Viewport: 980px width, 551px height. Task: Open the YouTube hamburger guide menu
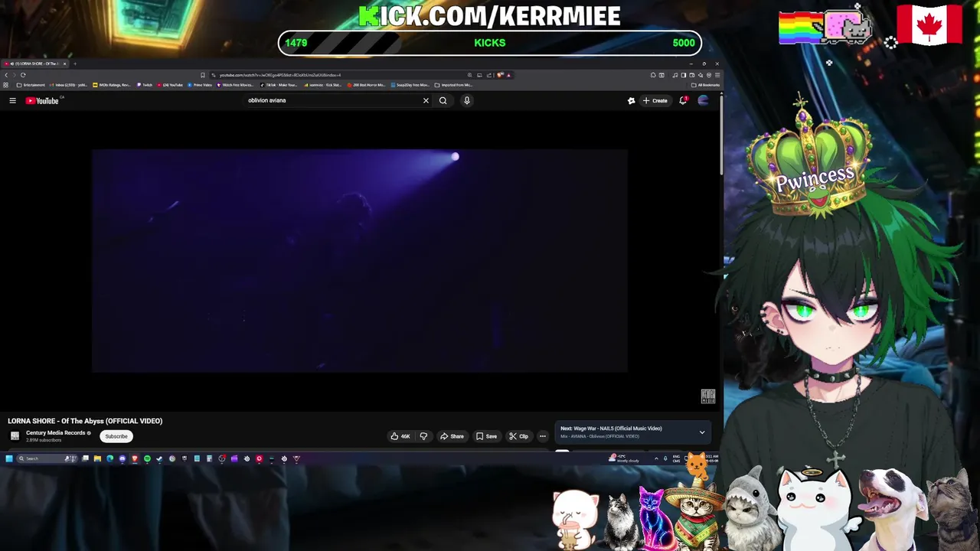pyautogui.click(x=12, y=100)
